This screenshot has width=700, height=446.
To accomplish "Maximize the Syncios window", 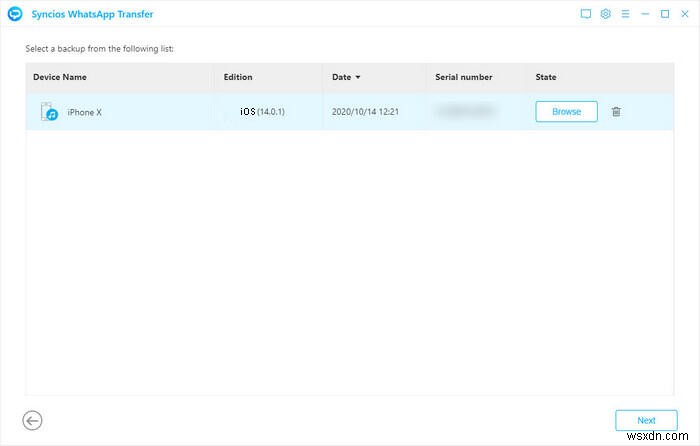I will 665,14.
